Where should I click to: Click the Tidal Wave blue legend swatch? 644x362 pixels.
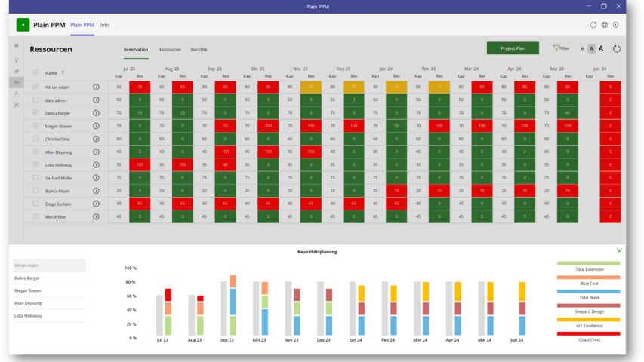point(589,291)
